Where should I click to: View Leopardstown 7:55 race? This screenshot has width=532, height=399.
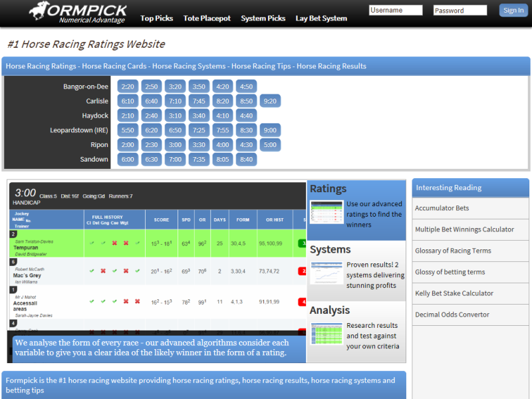223,130
